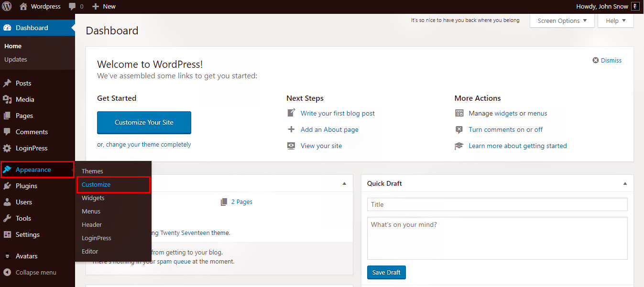Image resolution: width=644 pixels, height=287 pixels.
Task: Open LoginPress in the Appearance submenu
Action: 96,238
